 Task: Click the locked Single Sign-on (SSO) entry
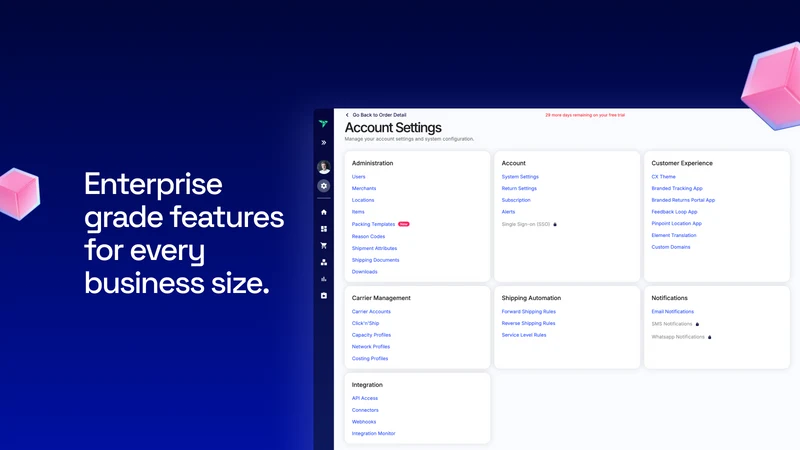coord(526,224)
